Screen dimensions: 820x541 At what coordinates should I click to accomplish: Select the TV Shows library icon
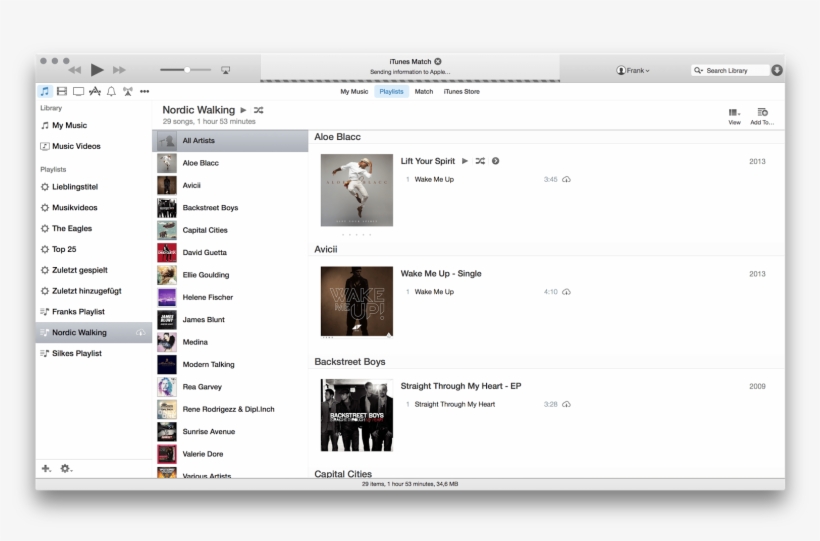tap(78, 92)
